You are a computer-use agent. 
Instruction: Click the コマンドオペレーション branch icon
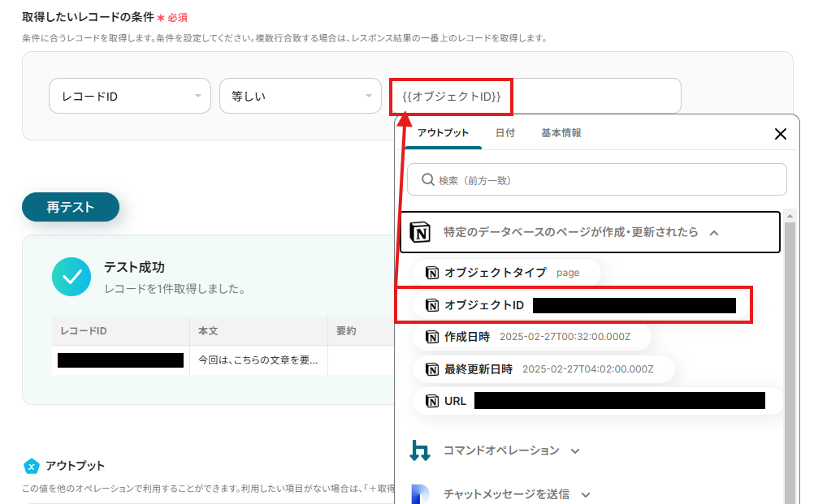coord(420,450)
